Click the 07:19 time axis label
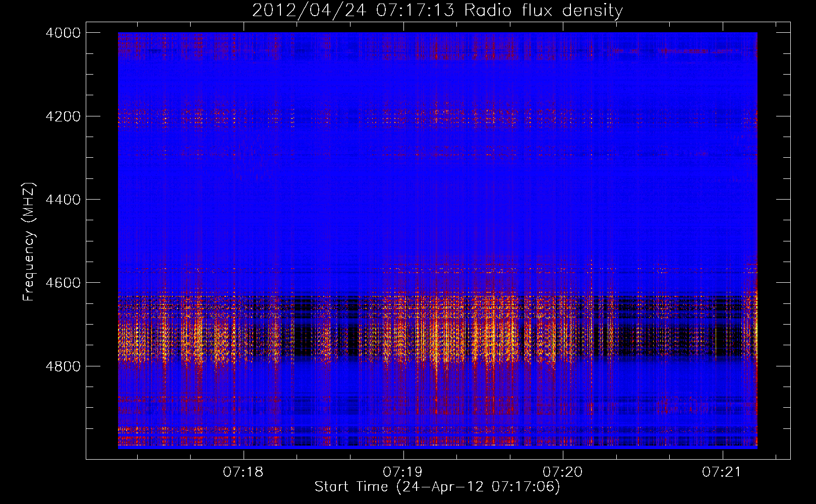 [x=403, y=472]
